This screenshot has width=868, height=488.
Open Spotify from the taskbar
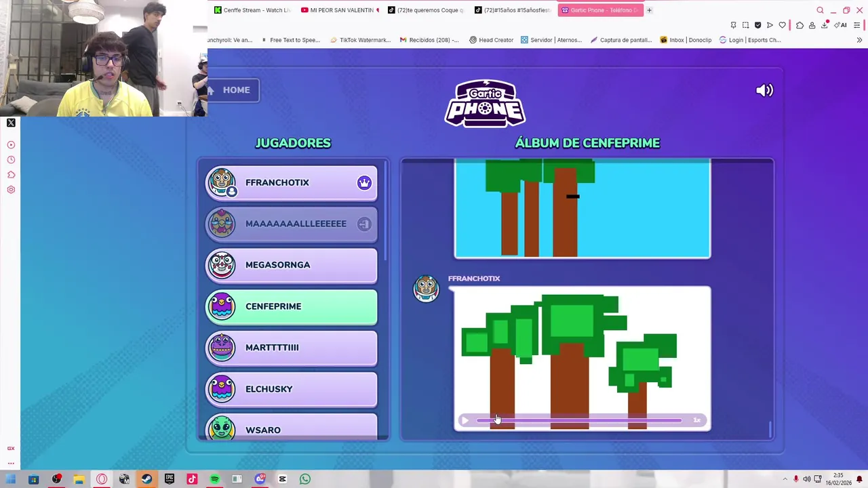pyautogui.click(x=214, y=480)
